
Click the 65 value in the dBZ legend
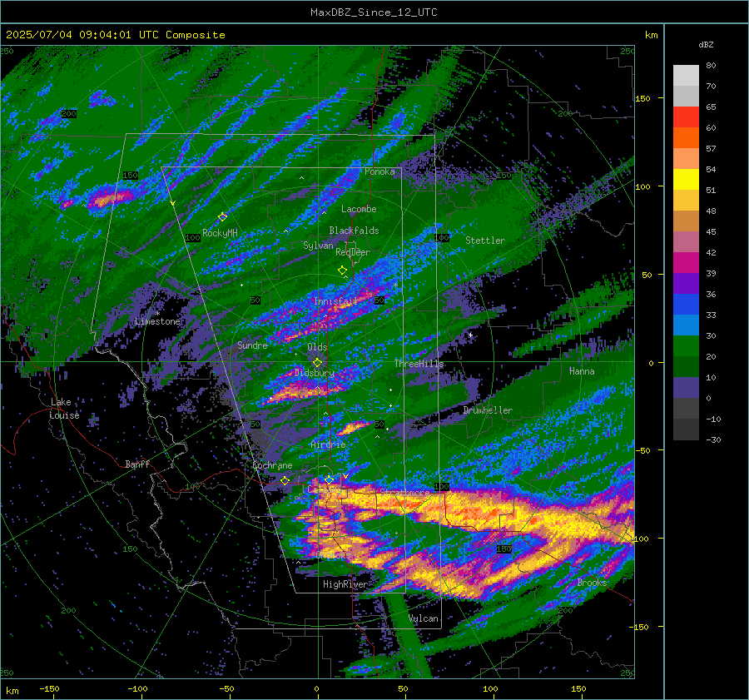(711, 107)
